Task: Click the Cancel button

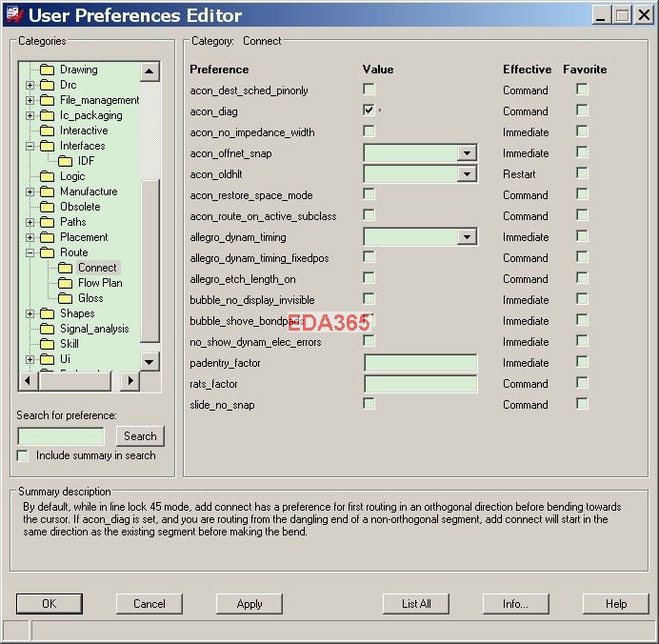Action: (150, 604)
